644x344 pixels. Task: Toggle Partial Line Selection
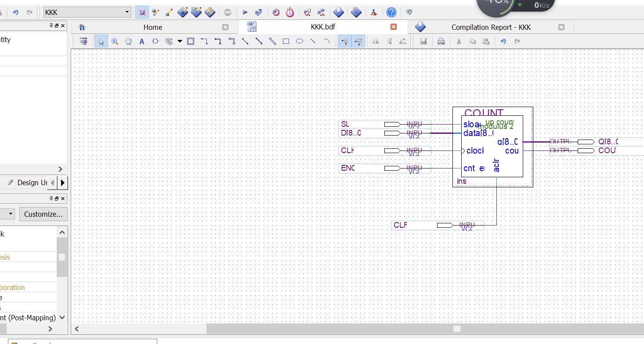[x=344, y=41]
